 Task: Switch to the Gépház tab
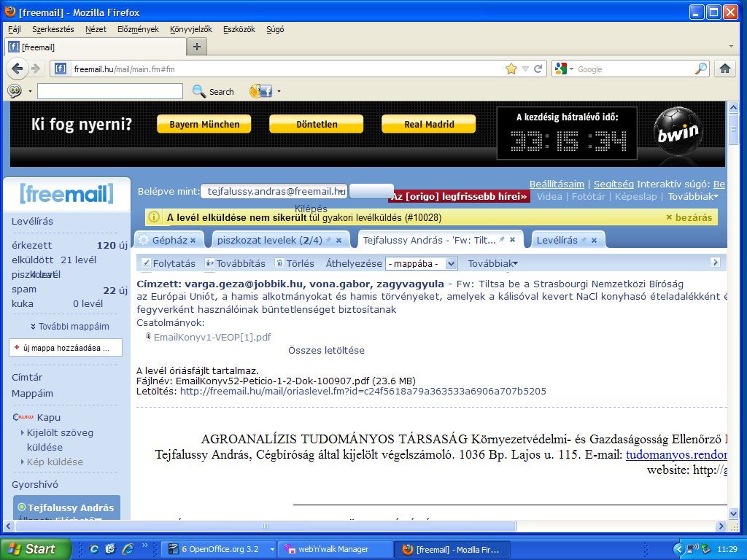169,240
